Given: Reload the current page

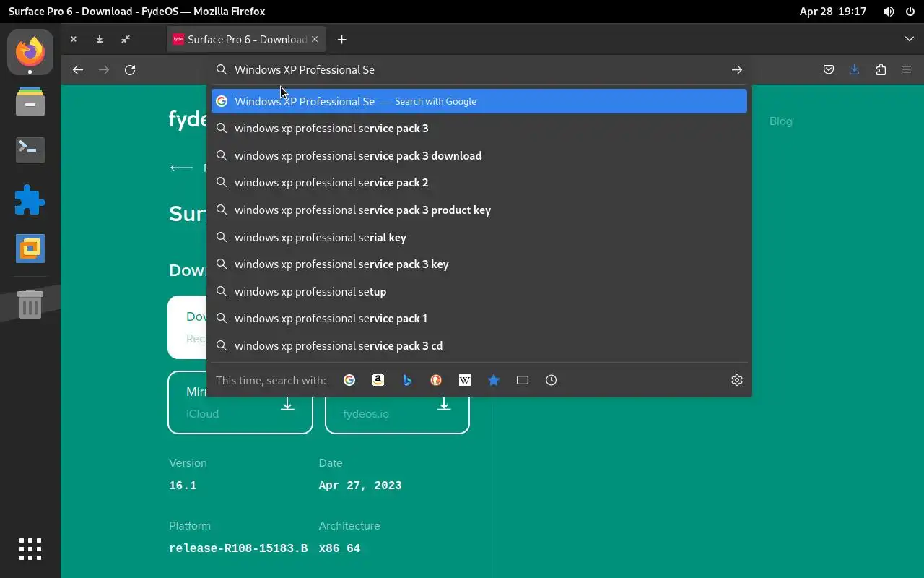Looking at the screenshot, I should coord(130,70).
